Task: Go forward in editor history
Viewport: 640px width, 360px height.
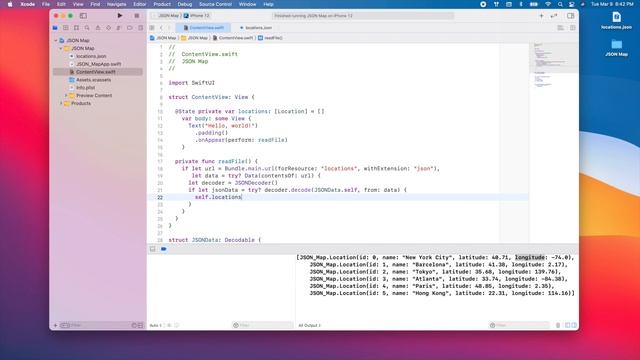Action: (x=169, y=28)
